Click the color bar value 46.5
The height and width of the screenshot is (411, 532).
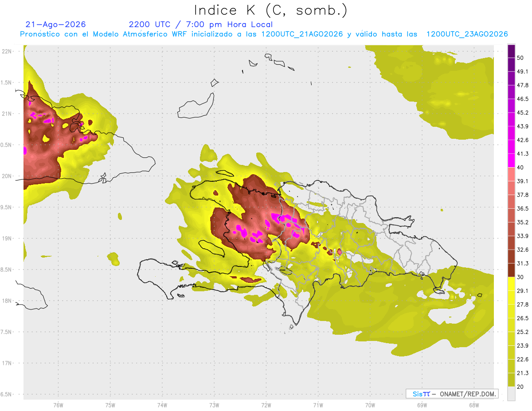(x=523, y=99)
